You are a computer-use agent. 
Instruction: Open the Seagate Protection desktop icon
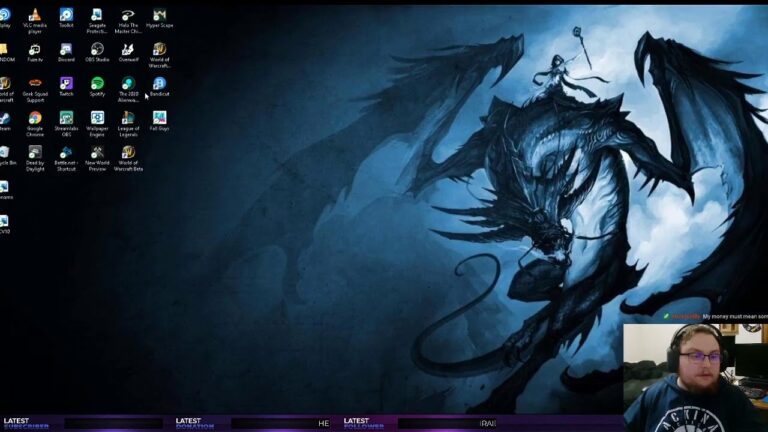(97, 21)
